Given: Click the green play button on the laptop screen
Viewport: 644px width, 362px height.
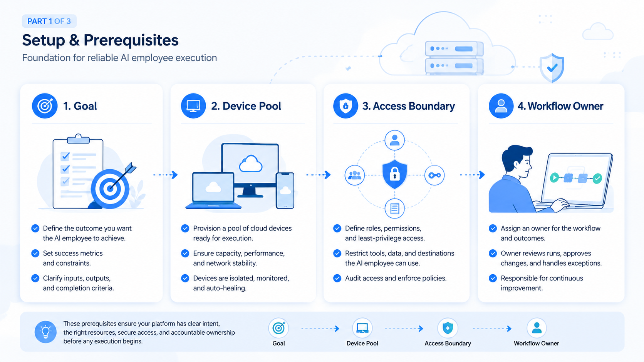Looking at the screenshot, I should [554, 178].
